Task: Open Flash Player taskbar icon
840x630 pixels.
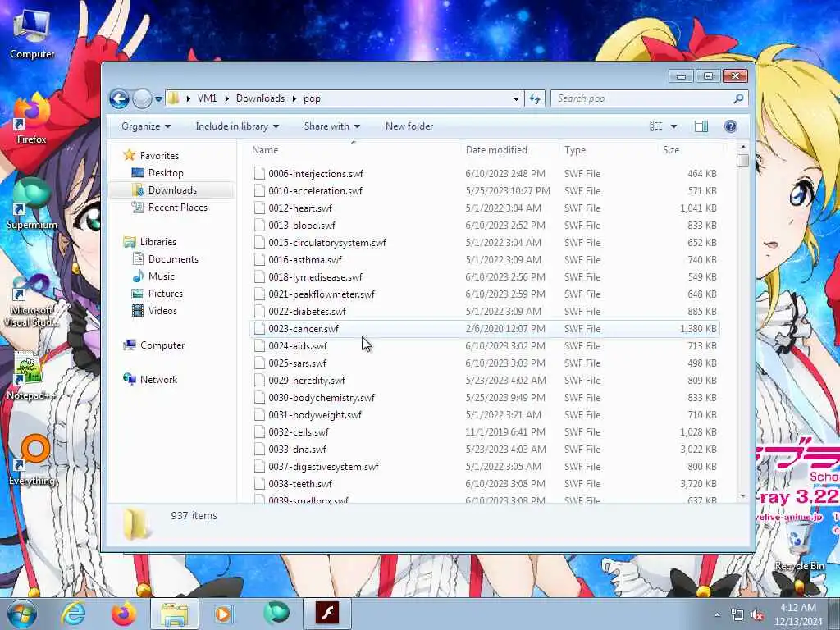Action: click(327, 613)
